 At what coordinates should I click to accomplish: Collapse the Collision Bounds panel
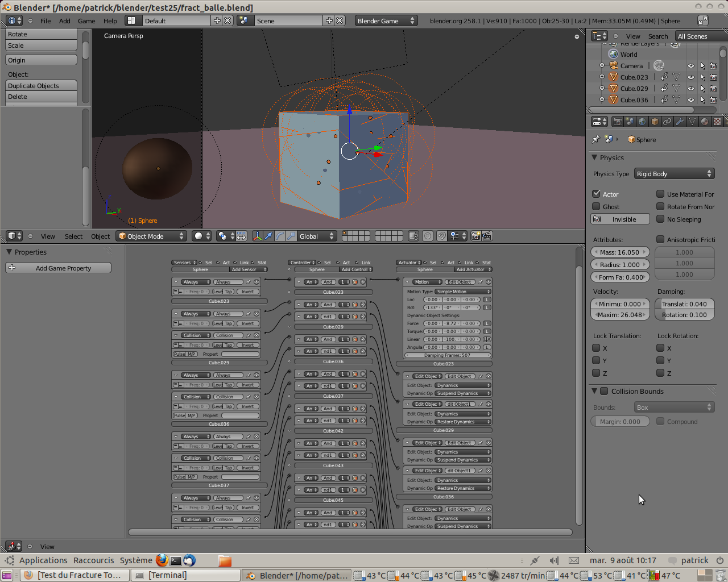pos(594,391)
